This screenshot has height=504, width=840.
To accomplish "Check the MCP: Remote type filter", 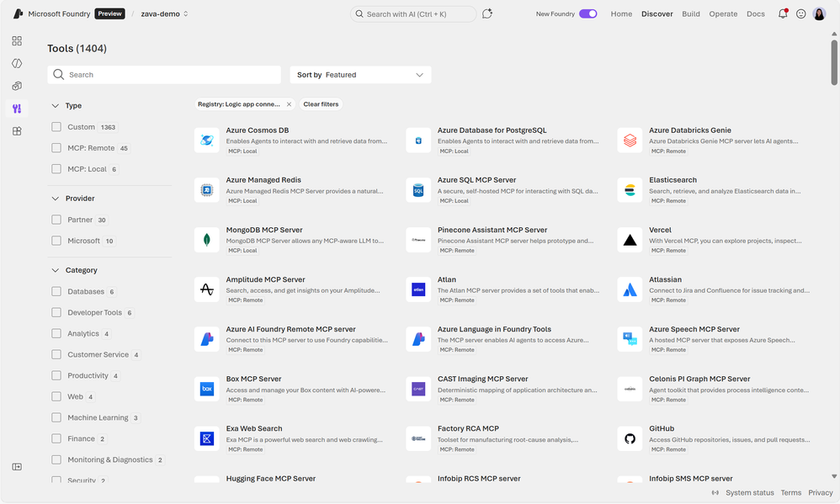I will [x=56, y=146].
